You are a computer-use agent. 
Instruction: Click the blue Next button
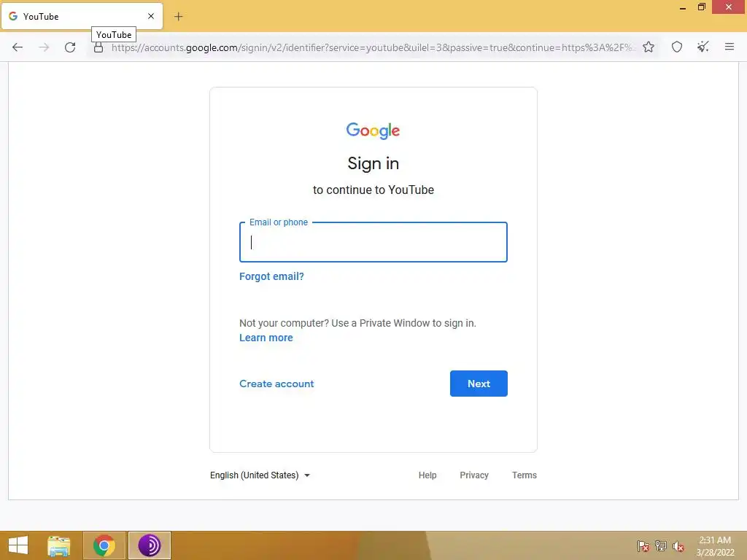[x=479, y=384]
